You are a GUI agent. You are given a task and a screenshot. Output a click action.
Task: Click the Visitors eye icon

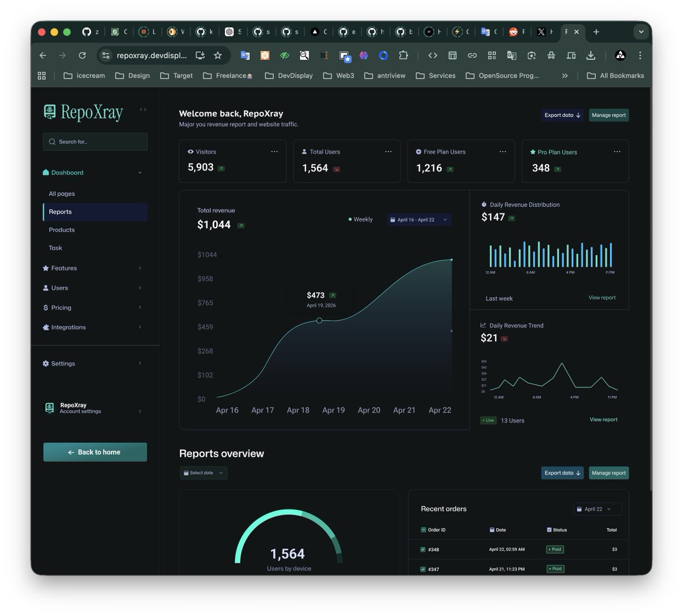(191, 152)
